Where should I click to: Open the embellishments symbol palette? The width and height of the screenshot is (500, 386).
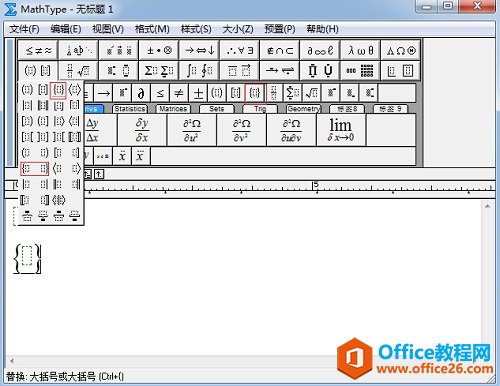tap(119, 50)
